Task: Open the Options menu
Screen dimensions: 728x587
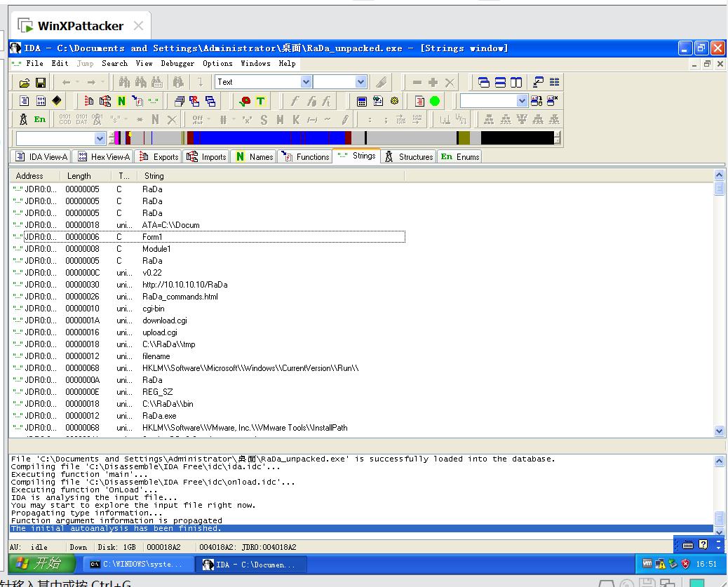Action: tap(217, 64)
